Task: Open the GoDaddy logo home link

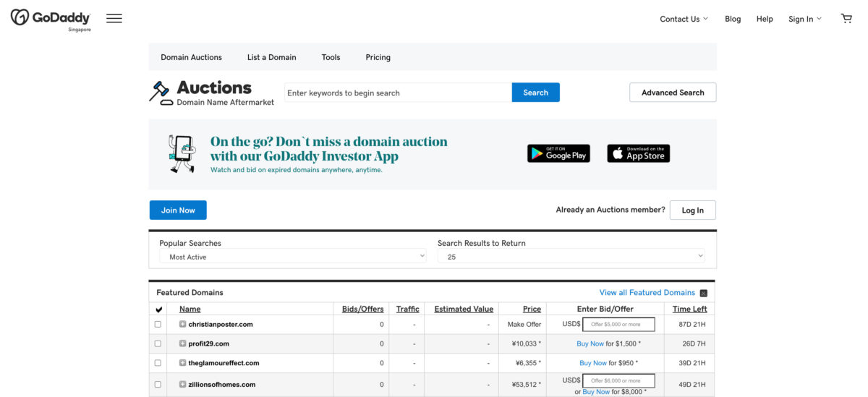Action: [x=51, y=19]
